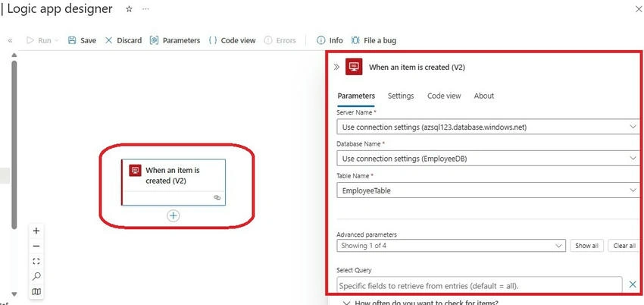Open the panel Code view tab
This screenshot has height=305, width=644.
click(444, 96)
